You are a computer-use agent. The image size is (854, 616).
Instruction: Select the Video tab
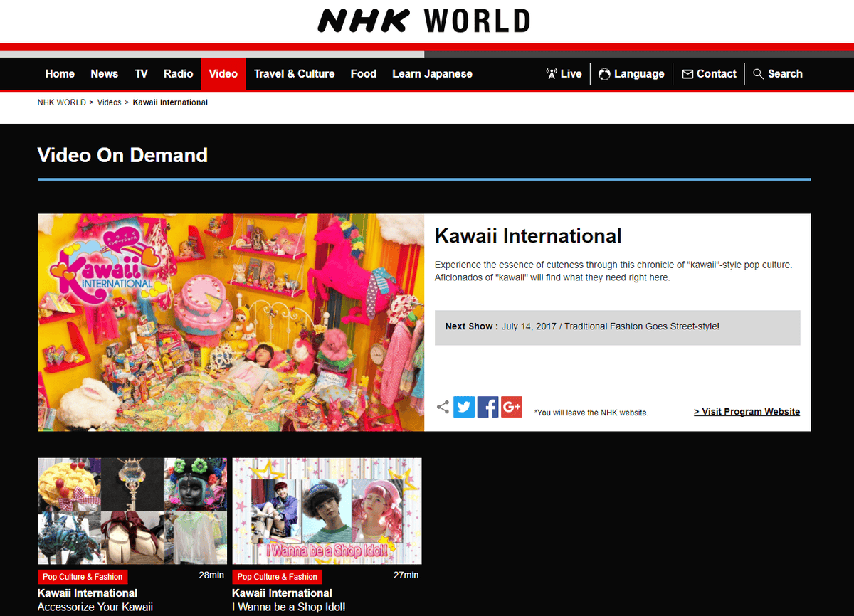[x=223, y=74]
